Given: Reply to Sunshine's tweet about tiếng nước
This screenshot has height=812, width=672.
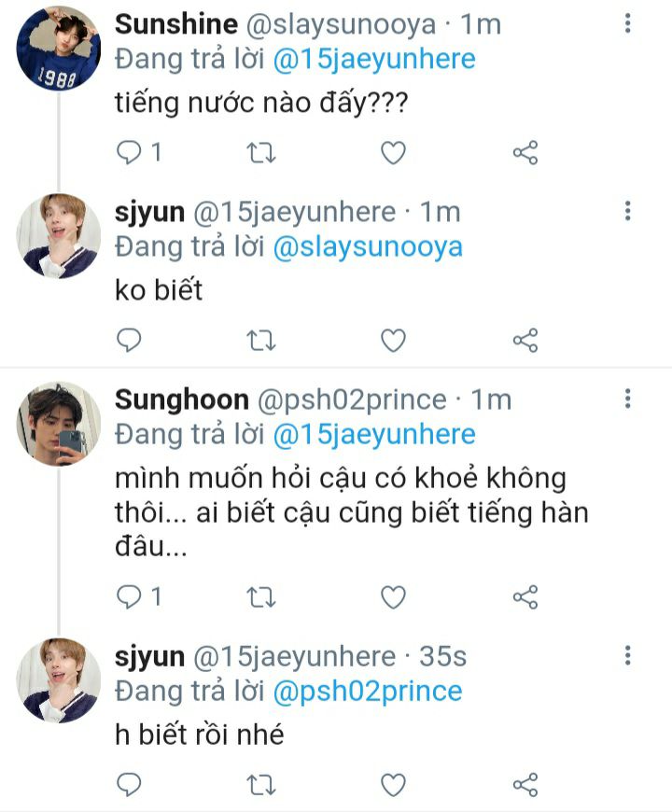Looking at the screenshot, I should click(x=130, y=152).
